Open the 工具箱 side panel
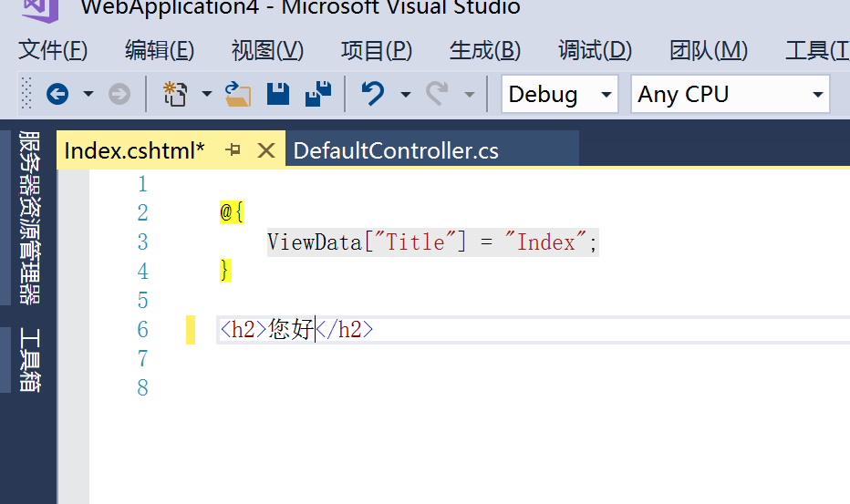Viewport: 850px width, 504px height. click(x=29, y=360)
